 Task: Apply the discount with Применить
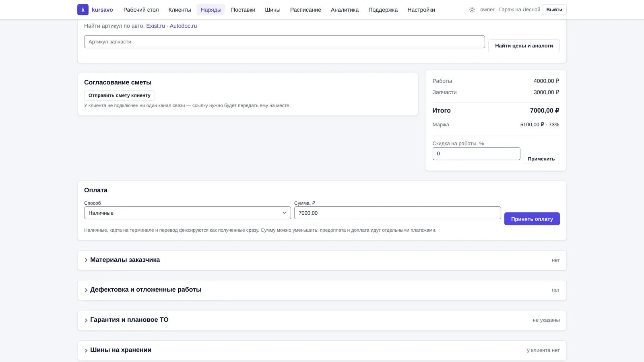coord(541,159)
